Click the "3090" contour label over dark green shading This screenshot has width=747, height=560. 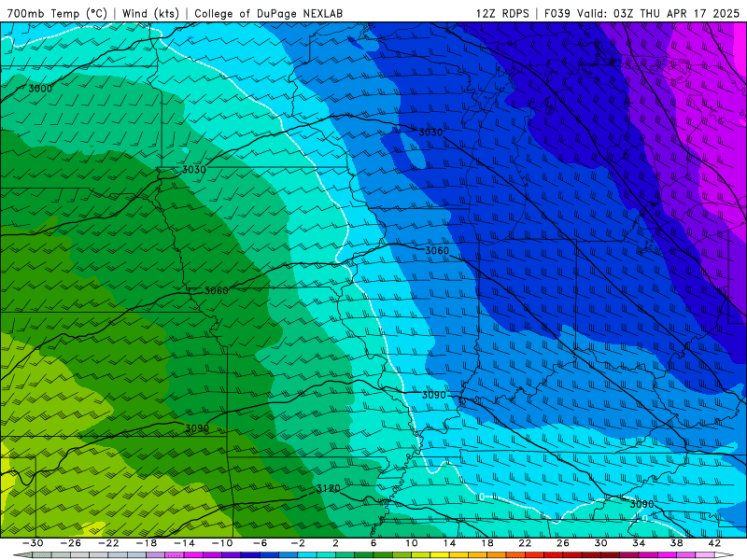[197, 428]
